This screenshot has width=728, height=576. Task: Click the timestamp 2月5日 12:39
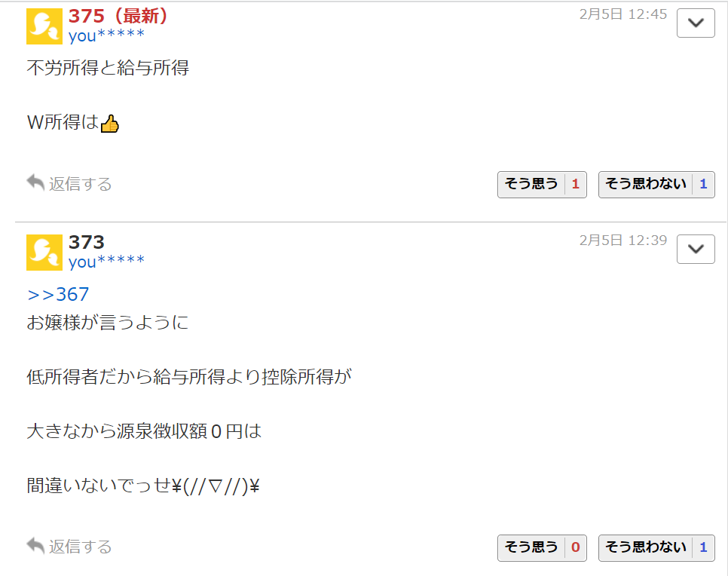pyautogui.click(x=623, y=241)
